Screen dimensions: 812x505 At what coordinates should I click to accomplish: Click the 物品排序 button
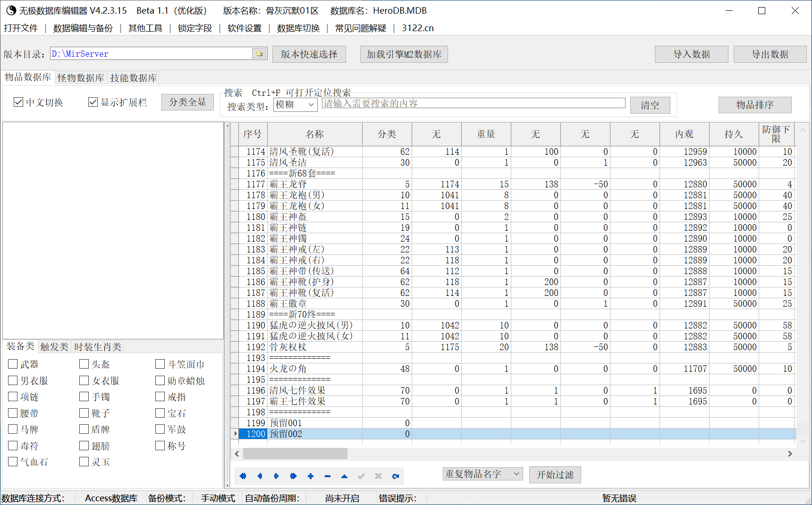click(755, 105)
